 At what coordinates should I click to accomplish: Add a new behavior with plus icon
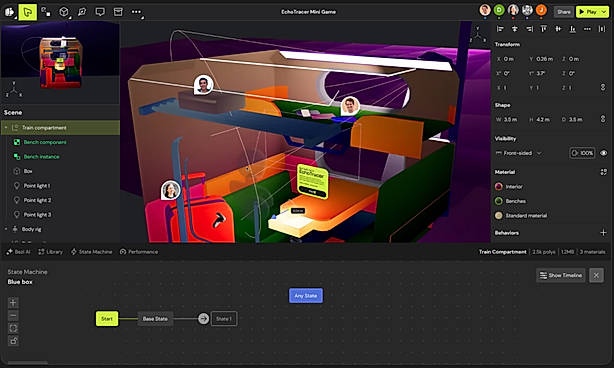coord(603,233)
